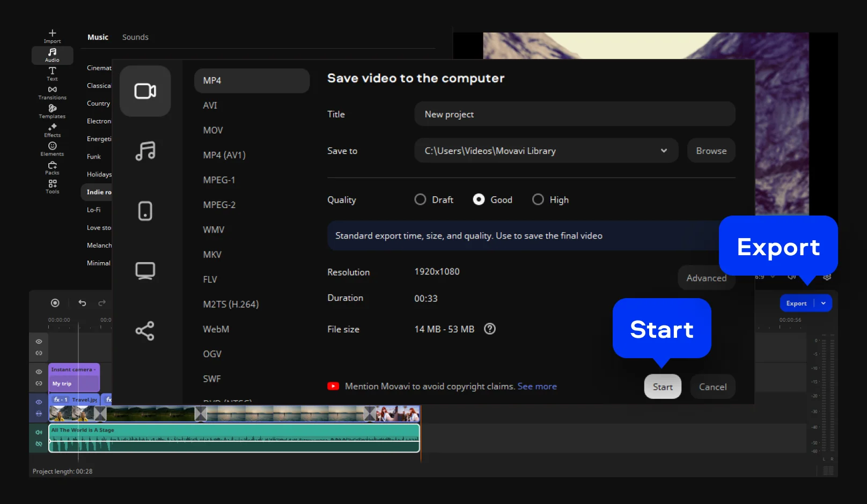Select the All The World is A Stage audio clip
This screenshot has width=867, height=504.
click(x=234, y=438)
